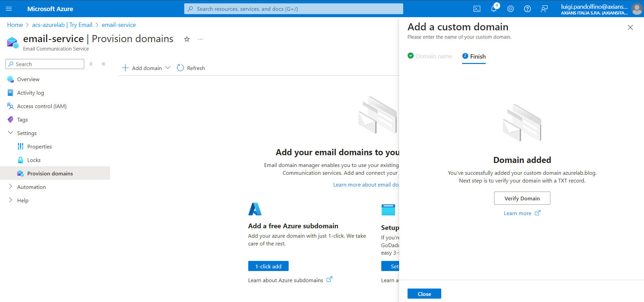Open the hamburger portal menu
644x302 pixels.
tap(9, 9)
